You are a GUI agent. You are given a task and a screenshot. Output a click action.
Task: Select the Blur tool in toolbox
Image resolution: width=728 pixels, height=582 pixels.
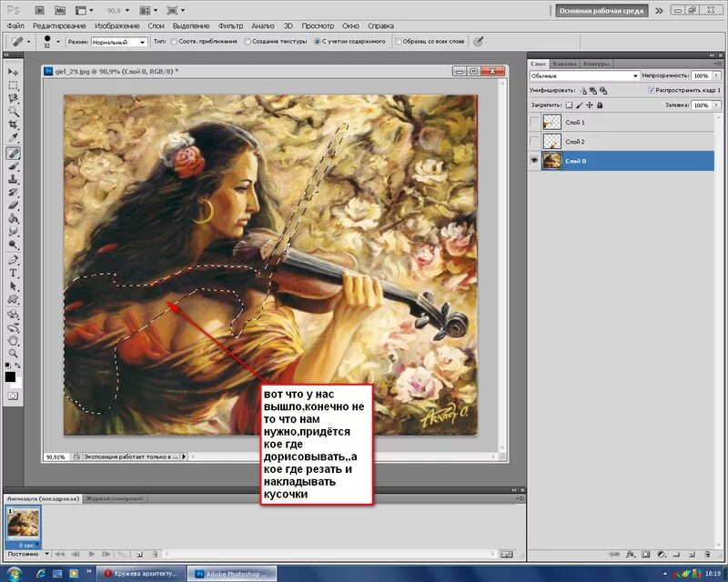tap(13, 231)
